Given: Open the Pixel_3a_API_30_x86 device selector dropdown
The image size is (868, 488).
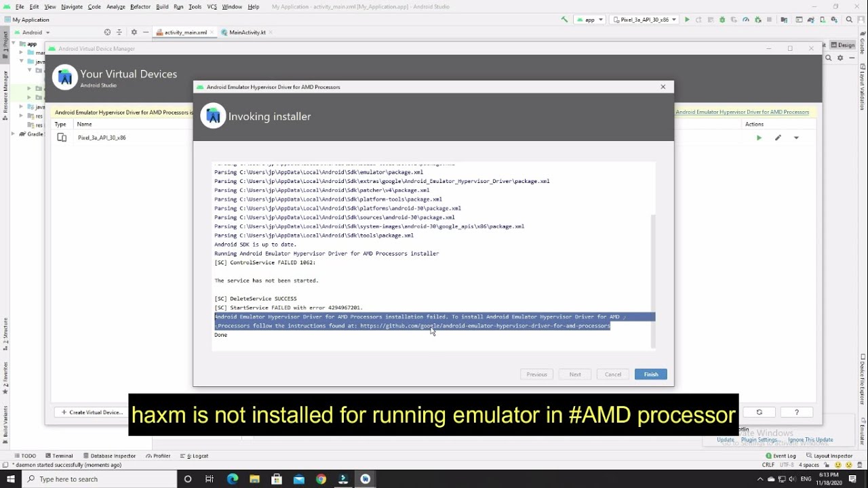Looking at the screenshot, I should (x=644, y=20).
